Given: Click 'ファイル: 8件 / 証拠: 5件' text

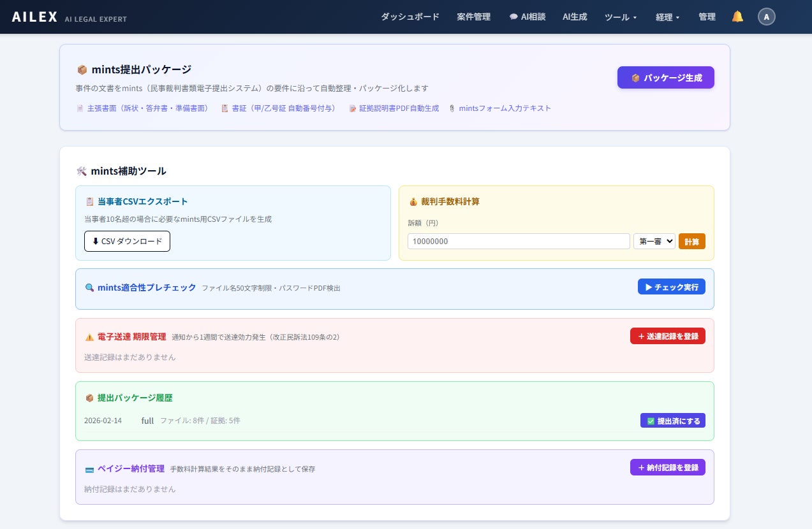Looking at the screenshot, I should 200,421.
